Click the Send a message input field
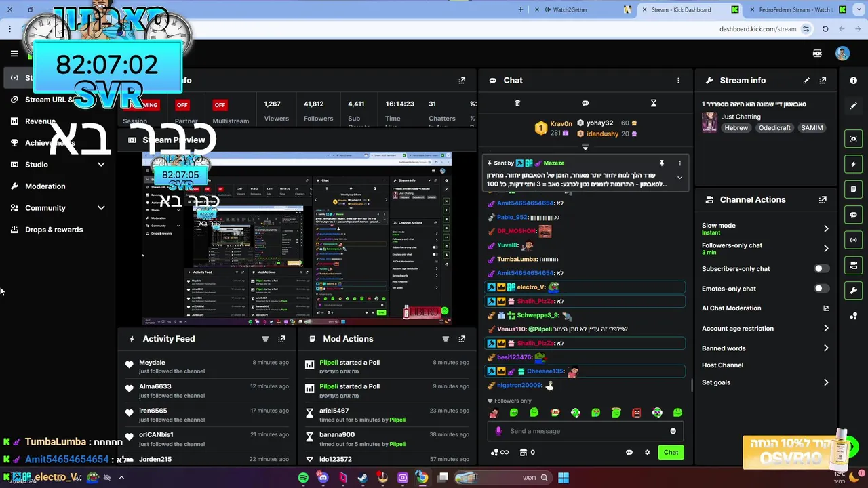The image size is (868, 488). (585, 431)
